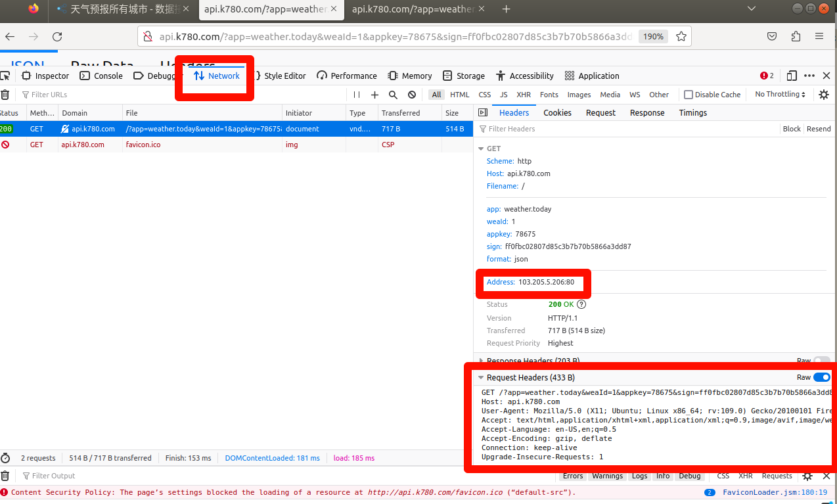This screenshot has width=837, height=504.
Task: Switch to the 天气预报所有城市 browser tab
Action: click(x=122, y=9)
